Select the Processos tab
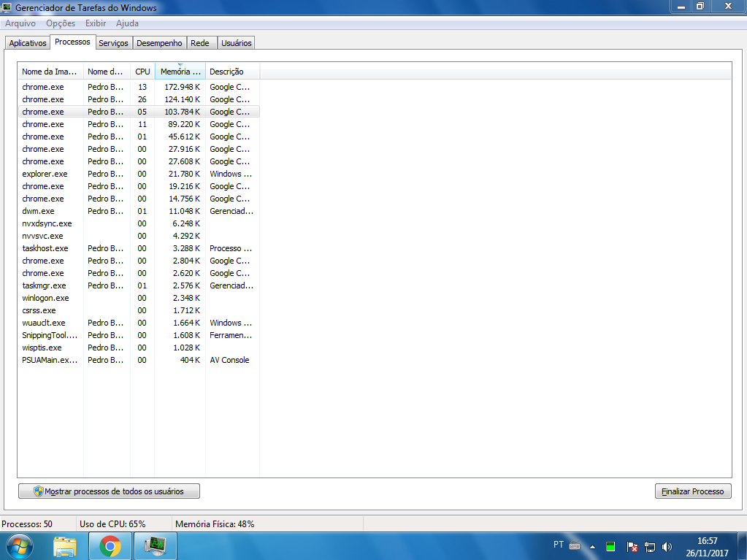747x560 pixels. (72, 42)
